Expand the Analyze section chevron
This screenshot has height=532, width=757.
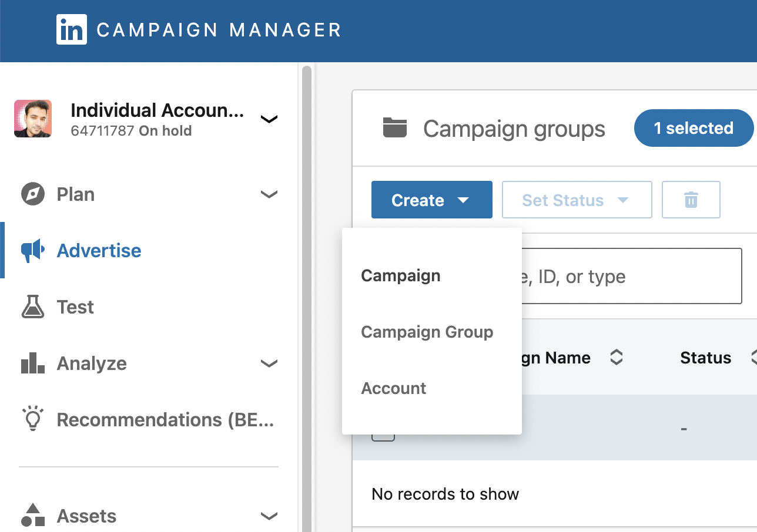269,363
